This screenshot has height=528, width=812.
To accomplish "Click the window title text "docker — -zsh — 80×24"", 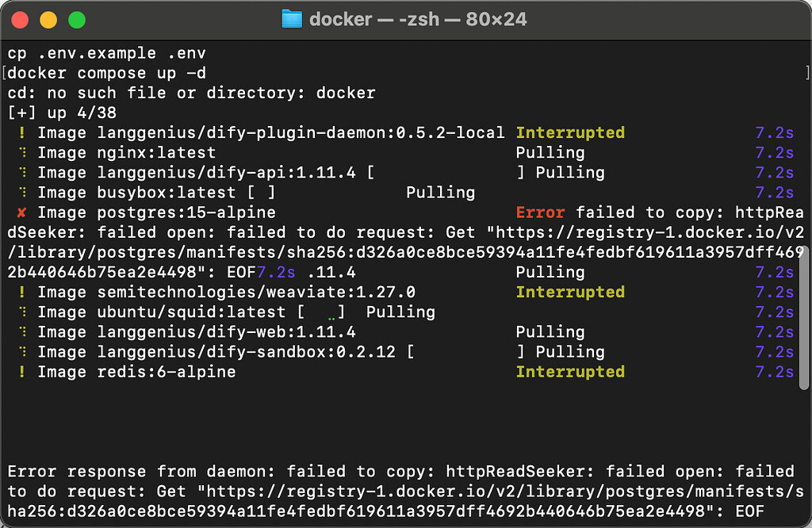I will coord(418,19).
